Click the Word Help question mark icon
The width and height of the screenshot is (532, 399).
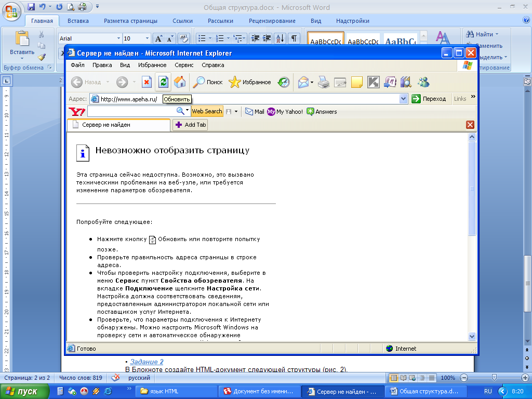(x=526, y=20)
